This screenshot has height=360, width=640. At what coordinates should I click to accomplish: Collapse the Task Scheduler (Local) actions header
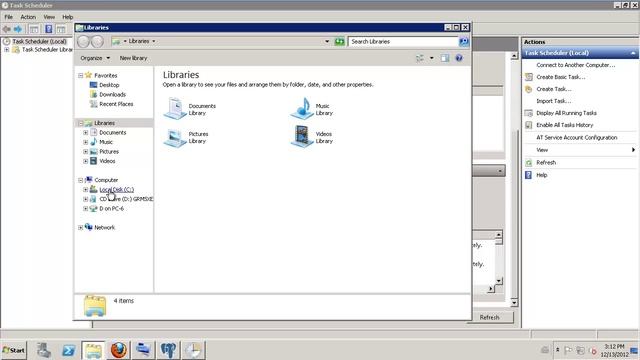pos(633,53)
